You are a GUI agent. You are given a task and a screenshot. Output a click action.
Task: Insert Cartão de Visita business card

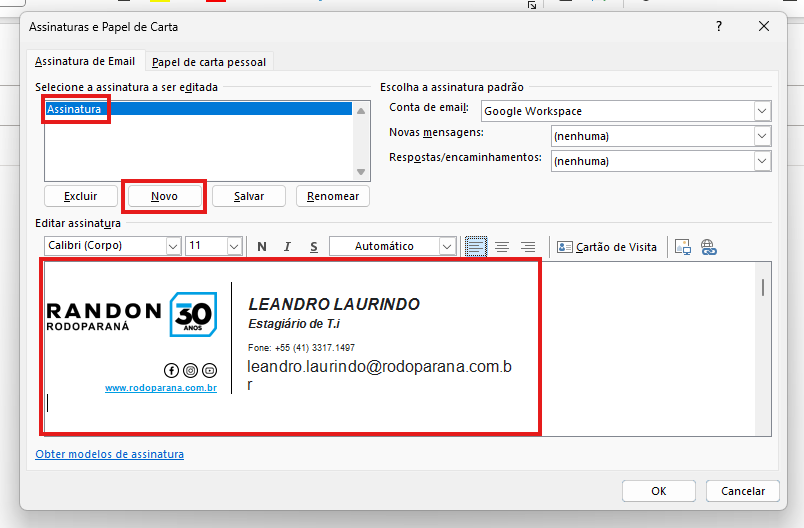[x=607, y=247]
